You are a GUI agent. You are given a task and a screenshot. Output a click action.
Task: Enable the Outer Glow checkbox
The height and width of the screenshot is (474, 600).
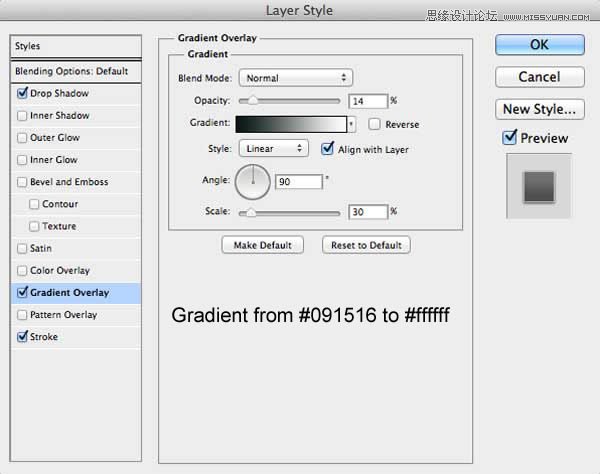[22, 138]
